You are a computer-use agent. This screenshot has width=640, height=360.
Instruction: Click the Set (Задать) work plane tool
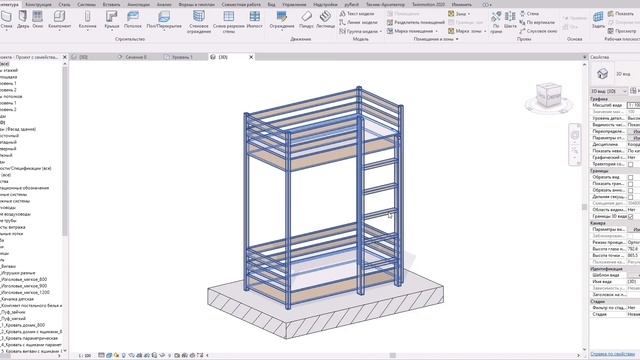[598, 20]
